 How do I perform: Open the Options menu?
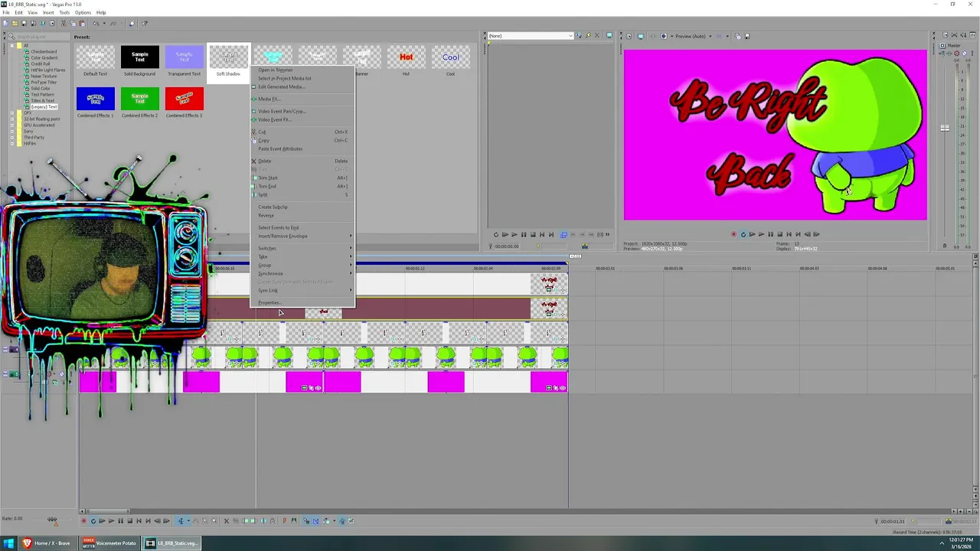coord(83,12)
